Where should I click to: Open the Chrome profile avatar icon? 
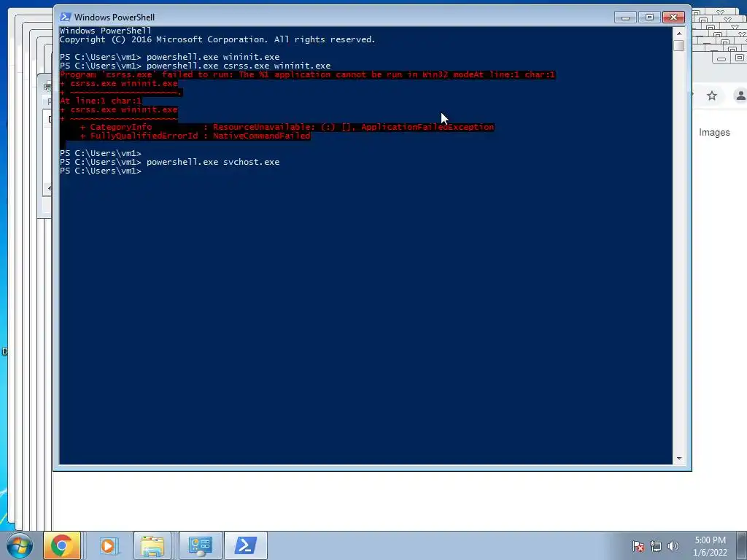point(741,96)
